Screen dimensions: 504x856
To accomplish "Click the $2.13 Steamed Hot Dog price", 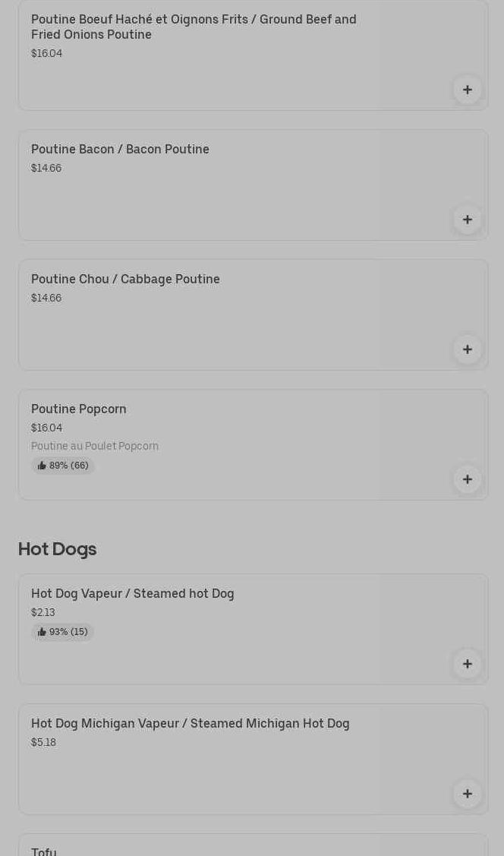I will (x=43, y=613).
